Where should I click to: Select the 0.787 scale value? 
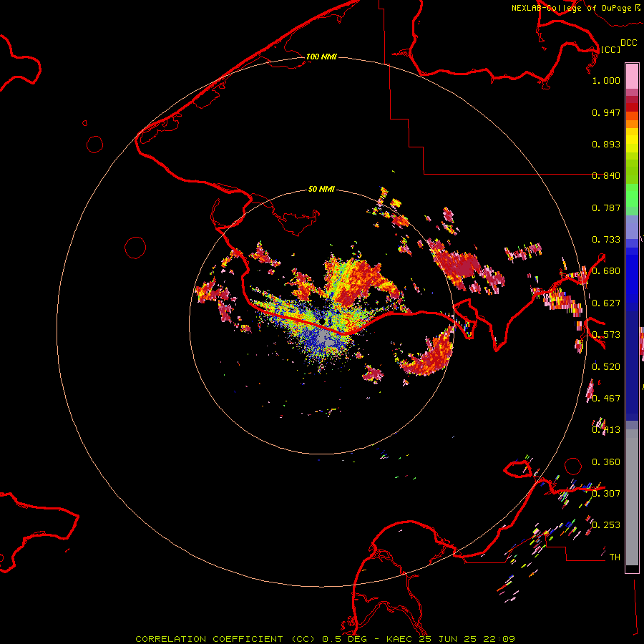(606, 208)
